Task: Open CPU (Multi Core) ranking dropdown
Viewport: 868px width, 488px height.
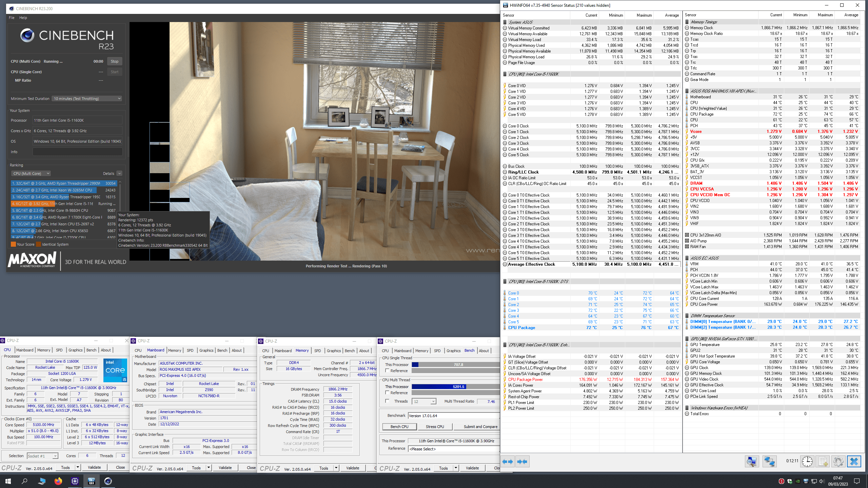Action: click(x=31, y=174)
